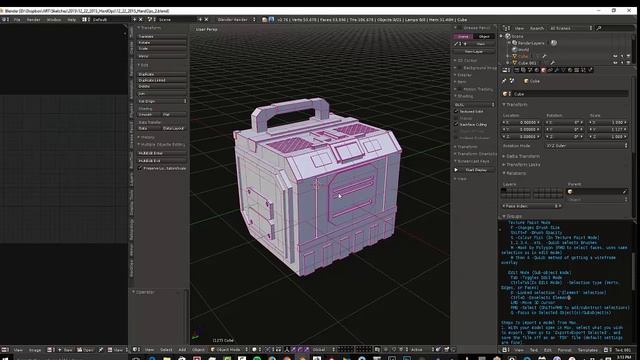
Task: Click the parent eyedropper icon
Action: pos(624,191)
